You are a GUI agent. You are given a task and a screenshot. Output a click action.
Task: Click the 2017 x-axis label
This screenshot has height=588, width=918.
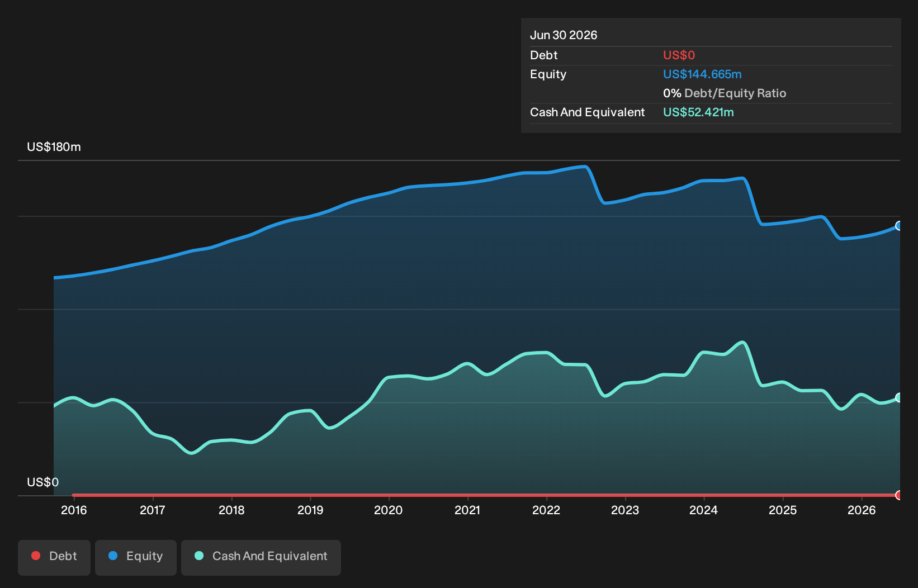[x=153, y=510]
